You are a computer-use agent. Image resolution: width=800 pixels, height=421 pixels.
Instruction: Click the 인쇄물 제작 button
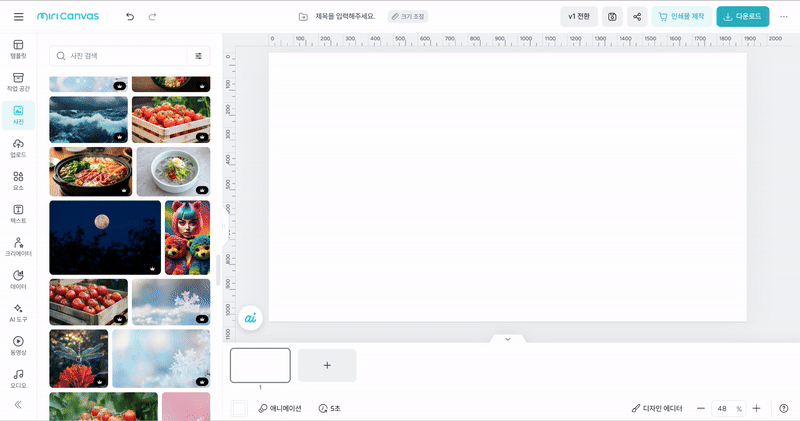(682, 17)
